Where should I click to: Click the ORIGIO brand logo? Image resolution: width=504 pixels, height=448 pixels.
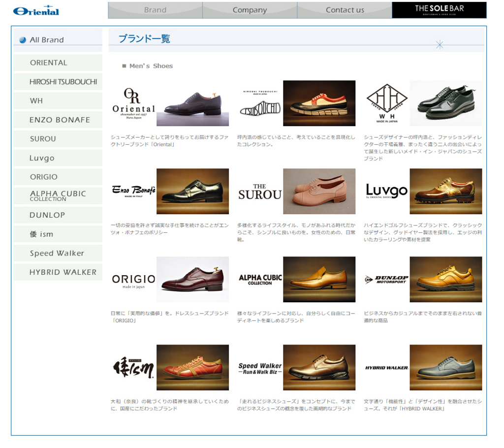[x=133, y=281]
